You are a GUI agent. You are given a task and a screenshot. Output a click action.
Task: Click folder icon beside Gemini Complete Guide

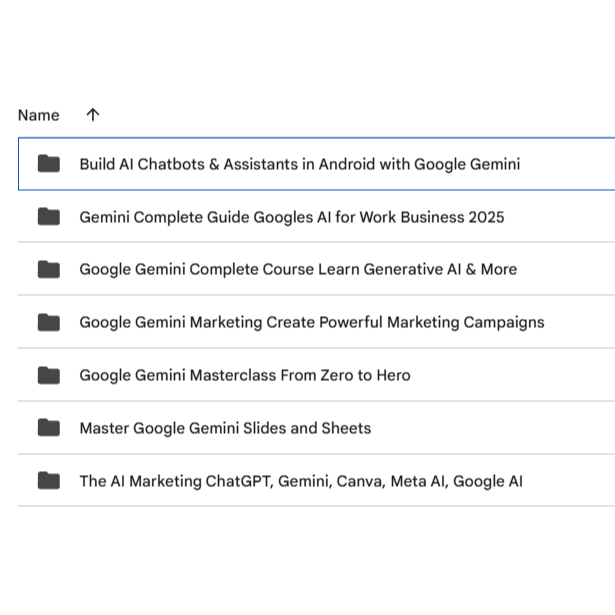(x=49, y=217)
